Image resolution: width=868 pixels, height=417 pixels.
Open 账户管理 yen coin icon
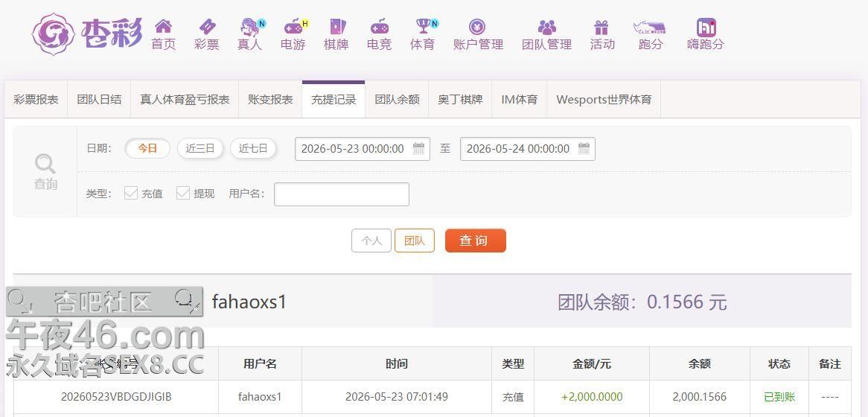tap(477, 26)
